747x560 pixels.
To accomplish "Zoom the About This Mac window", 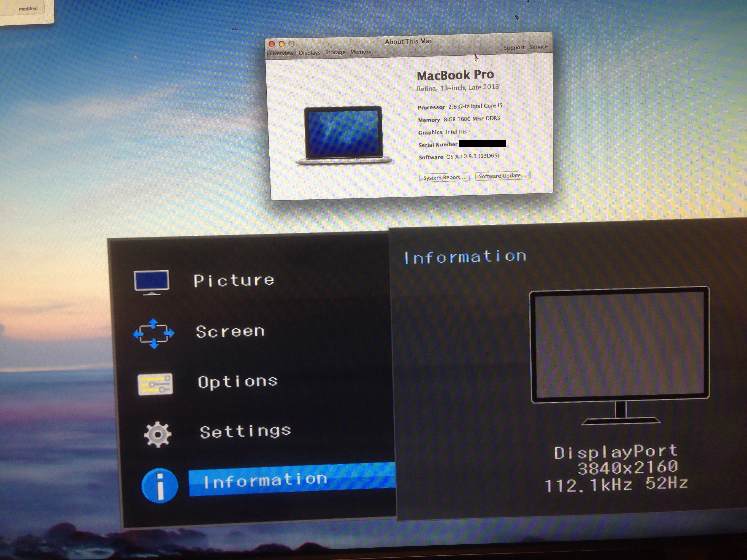I will coord(291,43).
